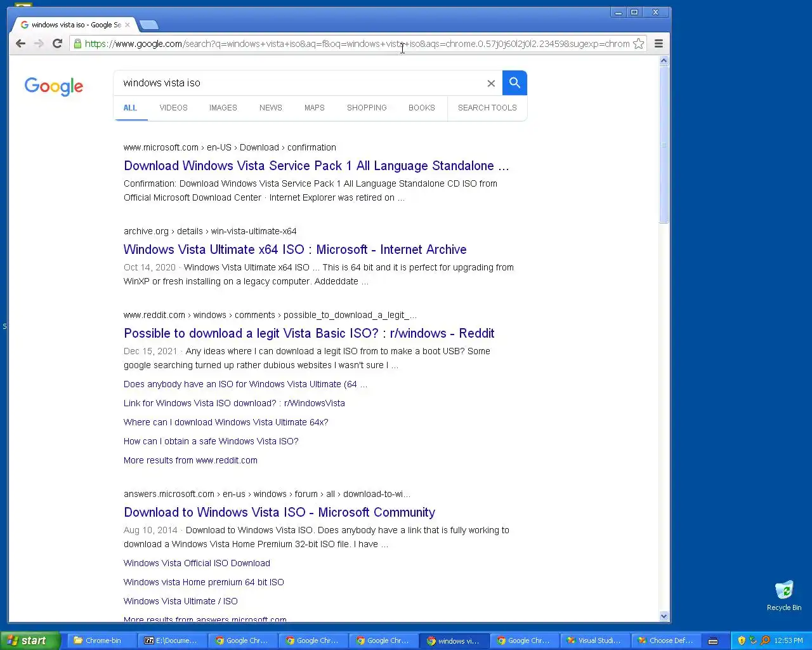Click the page scrollbar up arrow
The image size is (812, 650).
coord(664,61)
